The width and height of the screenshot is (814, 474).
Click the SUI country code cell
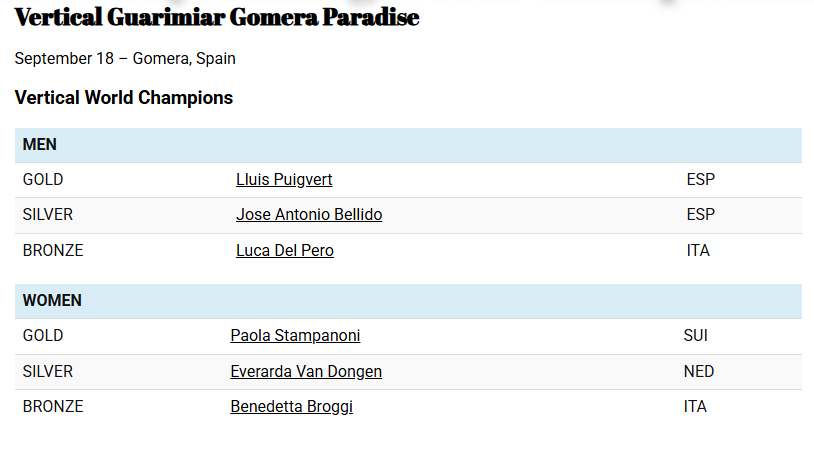coord(696,335)
